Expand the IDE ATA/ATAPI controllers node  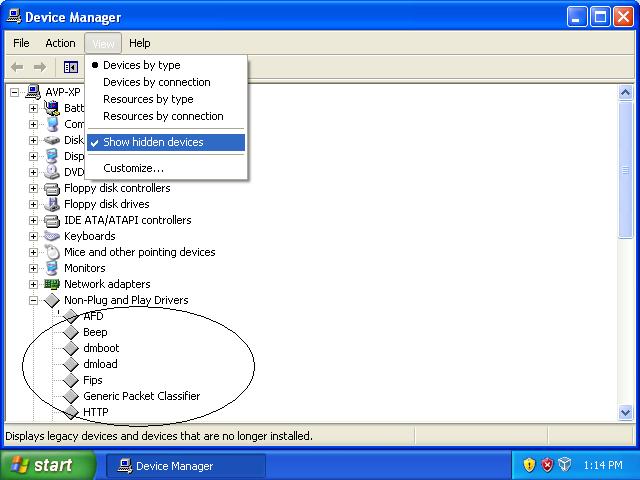point(33,220)
